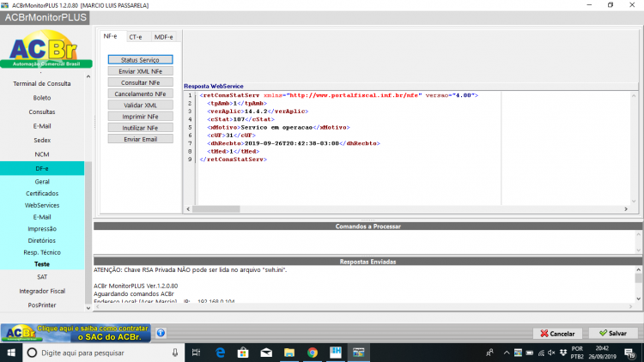Viewport: 644px width, 362px height.
Task: Select Certificados in the DF-e submenu
Action: [42, 193]
